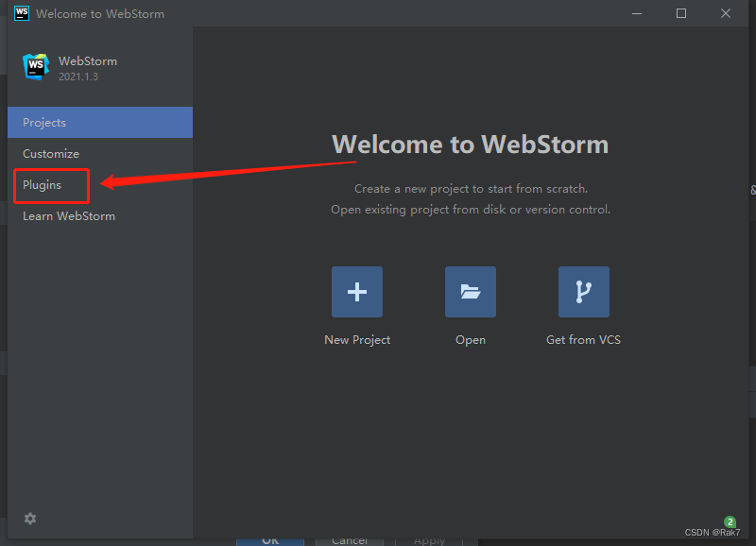The image size is (756, 546).
Task: Click the Cancel button in background dialog
Action: pos(350,541)
